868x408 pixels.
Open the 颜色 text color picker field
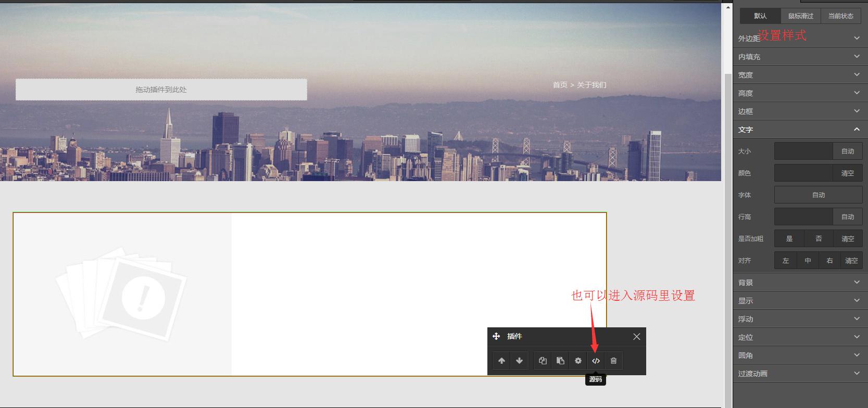[803, 173]
